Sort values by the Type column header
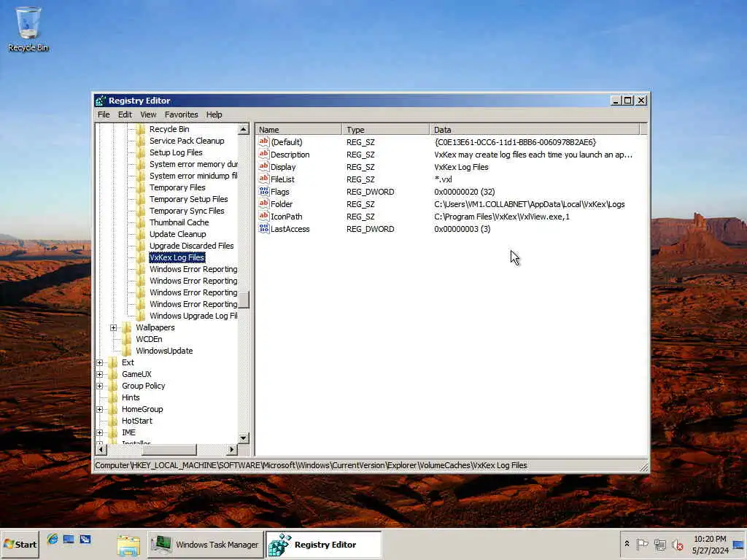The image size is (747, 560). tap(385, 130)
